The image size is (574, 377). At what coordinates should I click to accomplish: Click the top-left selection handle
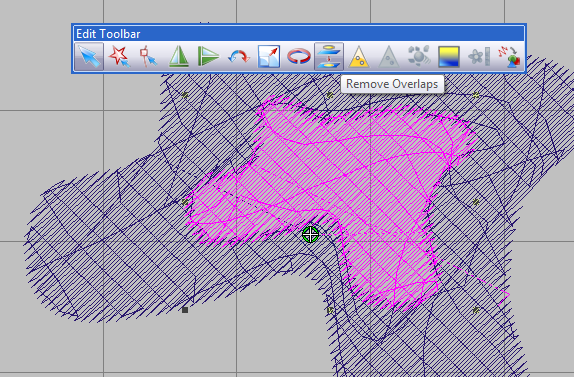pos(185,95)
